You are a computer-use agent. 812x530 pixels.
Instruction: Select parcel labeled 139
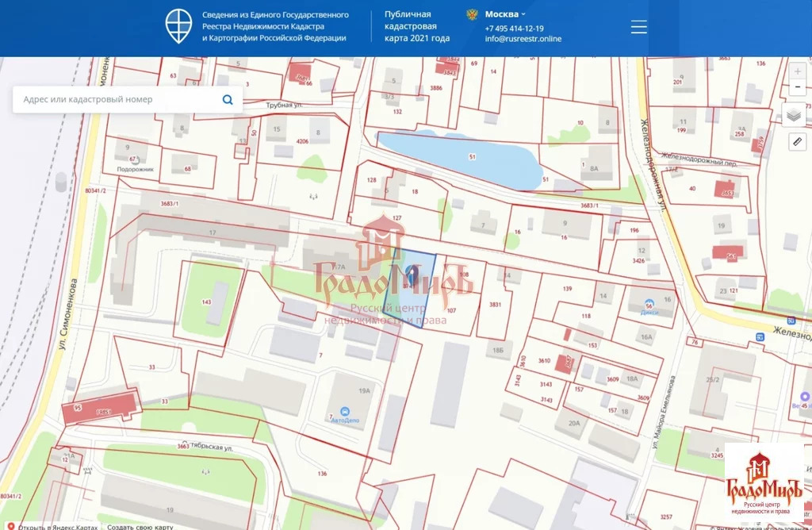[568, 289]
